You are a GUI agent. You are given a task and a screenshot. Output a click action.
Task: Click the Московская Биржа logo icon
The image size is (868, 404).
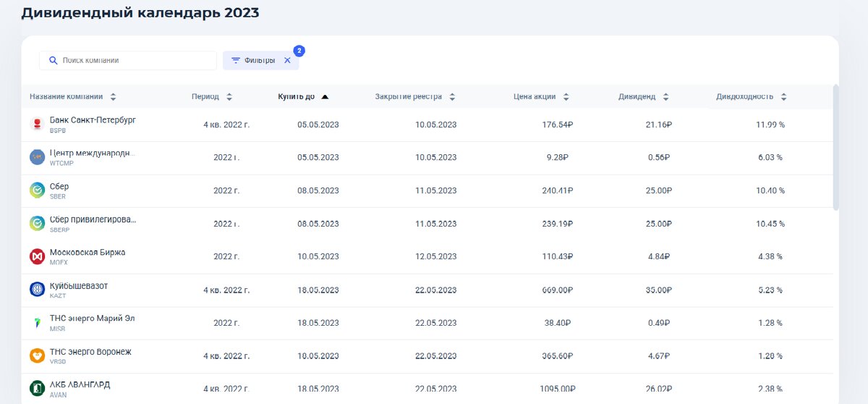coord(37,256)
